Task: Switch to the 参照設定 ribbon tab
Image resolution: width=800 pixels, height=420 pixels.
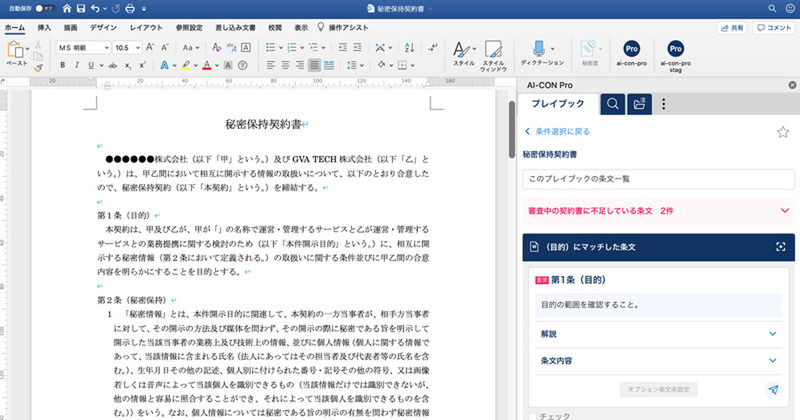Action: 189,28
